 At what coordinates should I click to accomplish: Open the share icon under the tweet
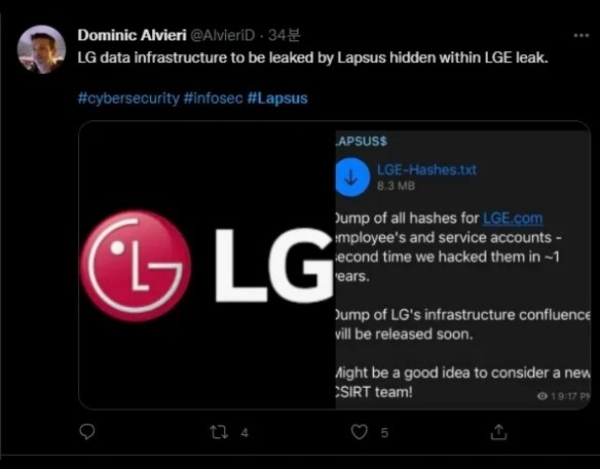click(x=497, y=432)
